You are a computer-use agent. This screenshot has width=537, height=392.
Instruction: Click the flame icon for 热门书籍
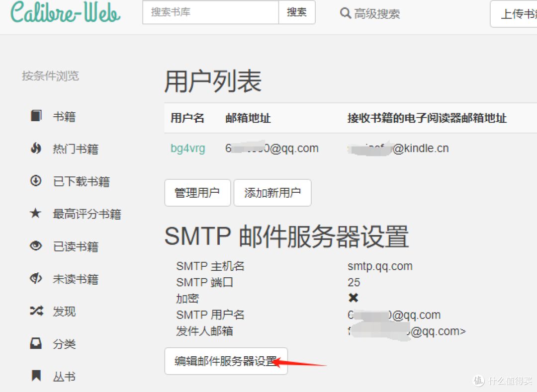pyautogui.click(x=36, y=148)
